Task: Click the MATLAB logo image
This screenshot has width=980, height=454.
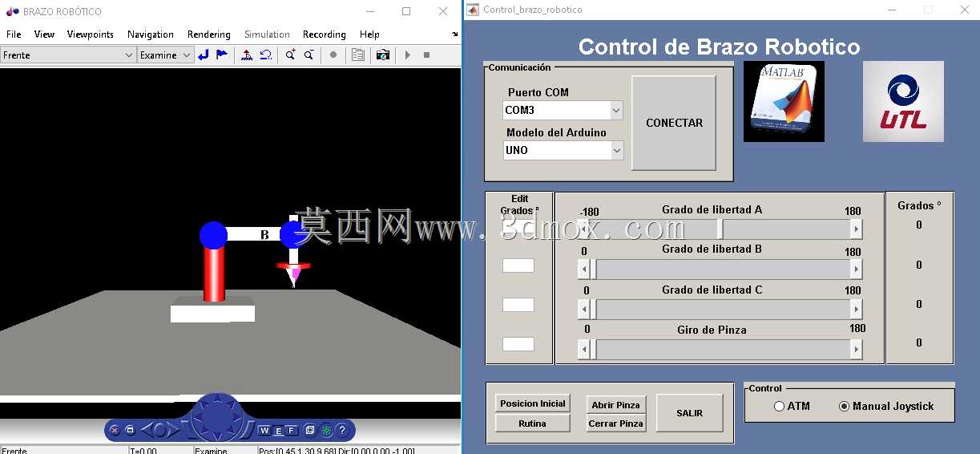Action: coord(784,101)
